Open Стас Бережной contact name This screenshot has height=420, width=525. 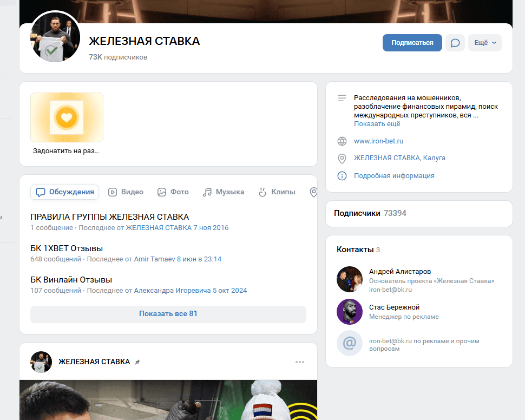[x=394, y=307]
